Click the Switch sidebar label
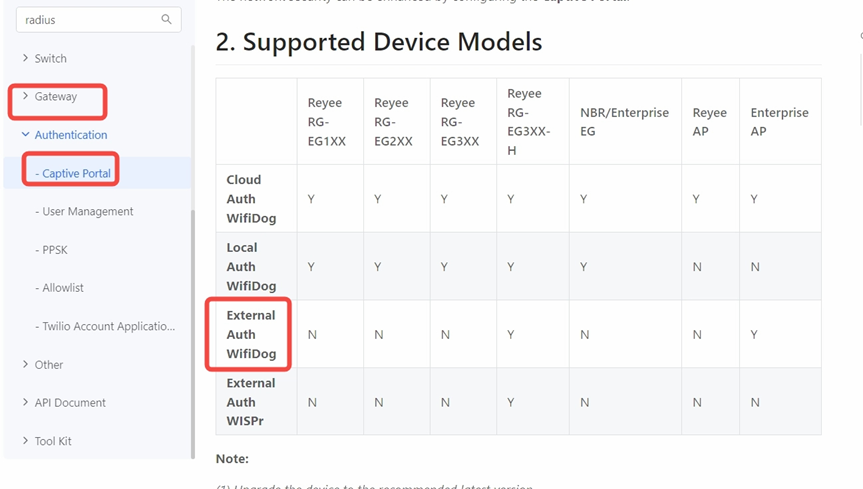Image resolution: width=863 pixels, height=489 pixels. 51,58
